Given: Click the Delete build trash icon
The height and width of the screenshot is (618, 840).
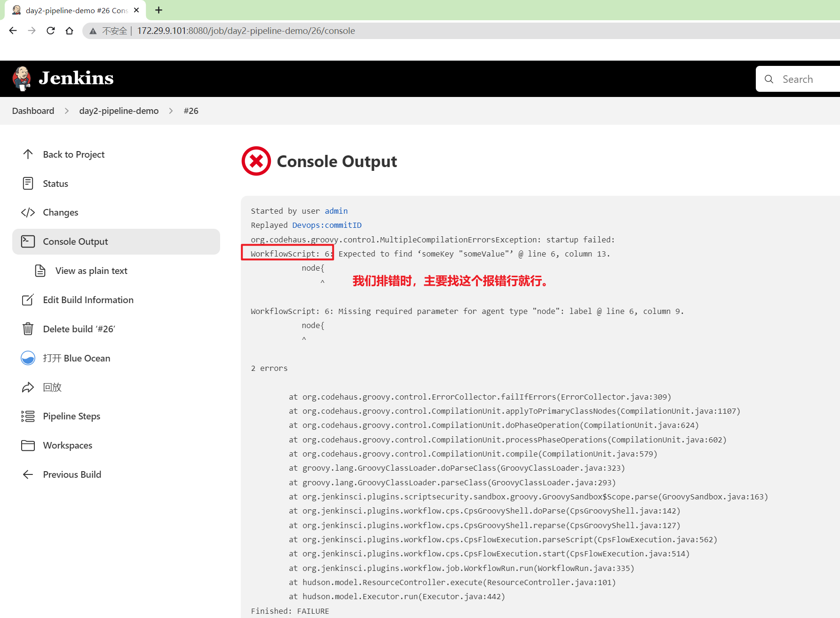Looking at the screenshot, I should 28,329.
